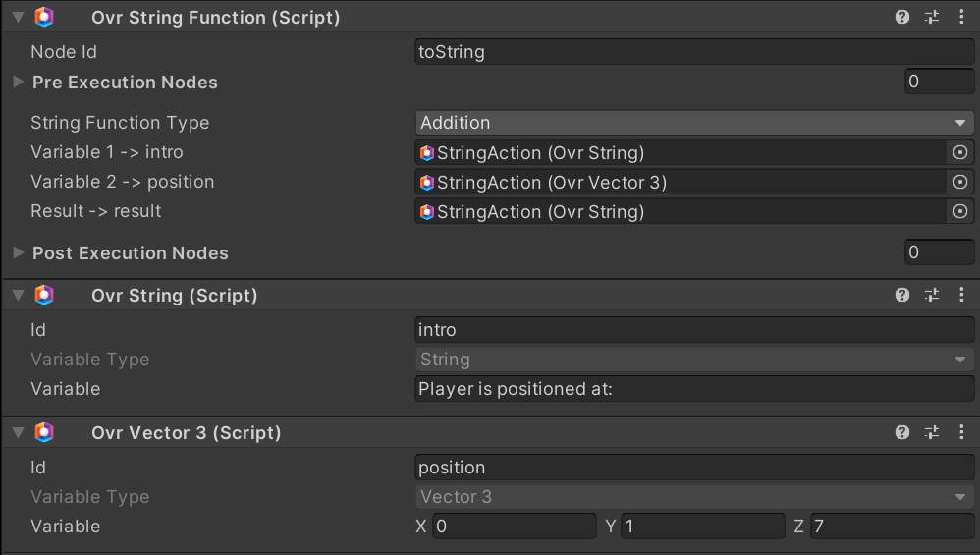Collapse the Ovr Vector 3 component
The height and width of the screenshot is (555, 980).
18,432
